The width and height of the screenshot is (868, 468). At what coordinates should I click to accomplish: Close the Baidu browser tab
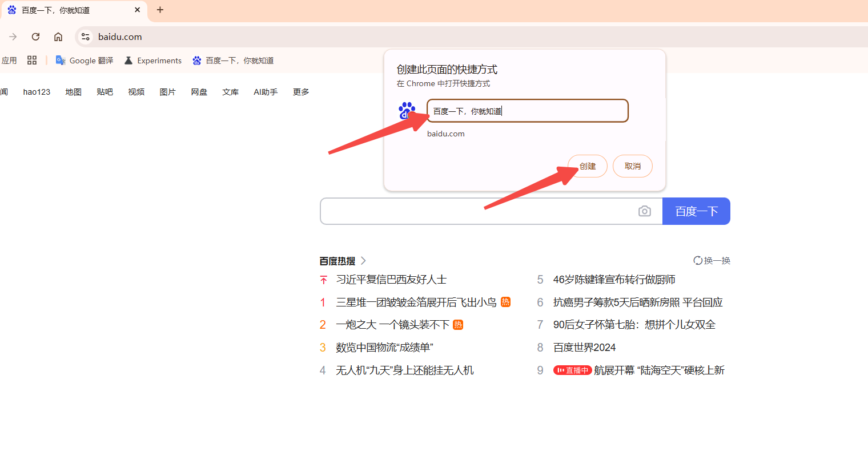point(137,10)
